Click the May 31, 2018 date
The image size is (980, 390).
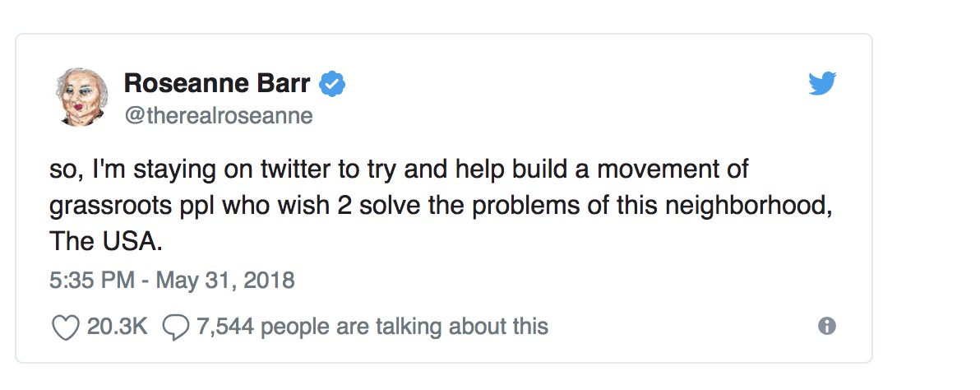tap(225, 280)
